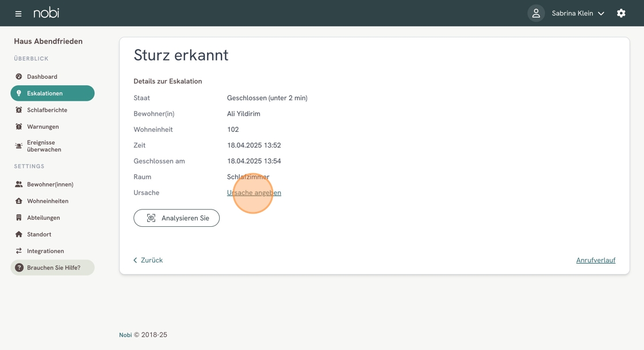The width and height of the screenshot is (644, 350).
Task: Click the Schlafberichte alarm clock icon
Action: pyautogui.click(x=19, y=110)
